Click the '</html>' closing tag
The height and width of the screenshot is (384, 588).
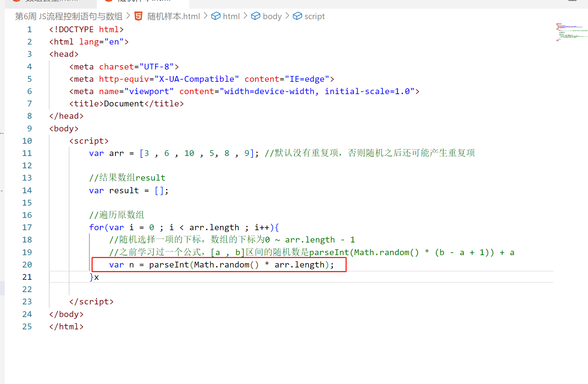67,326
